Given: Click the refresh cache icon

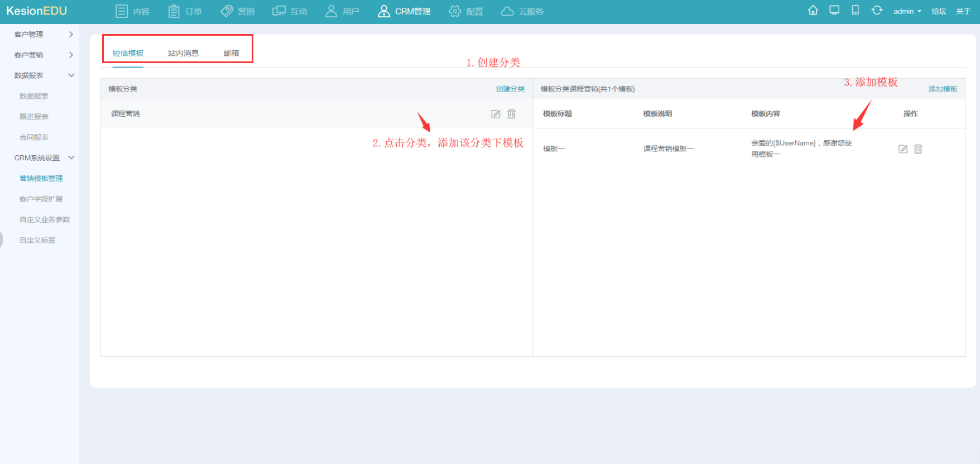Looking at the screenshot, I should coord(877,10).
